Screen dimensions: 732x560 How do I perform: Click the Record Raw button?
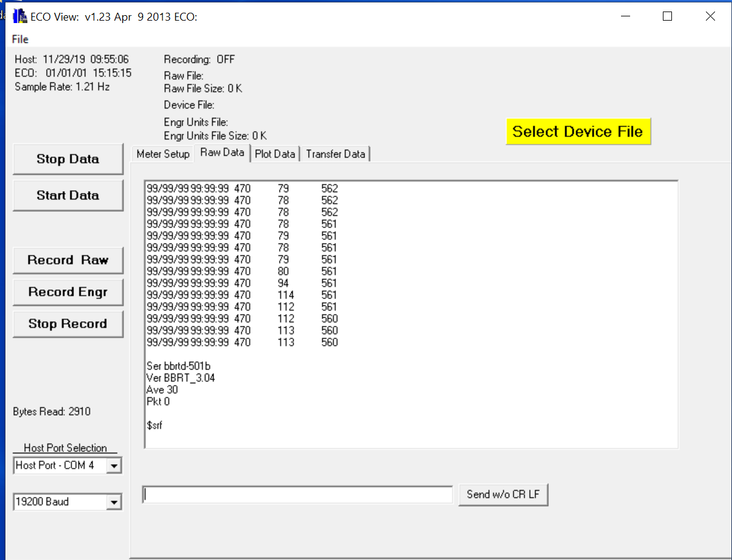68,260
